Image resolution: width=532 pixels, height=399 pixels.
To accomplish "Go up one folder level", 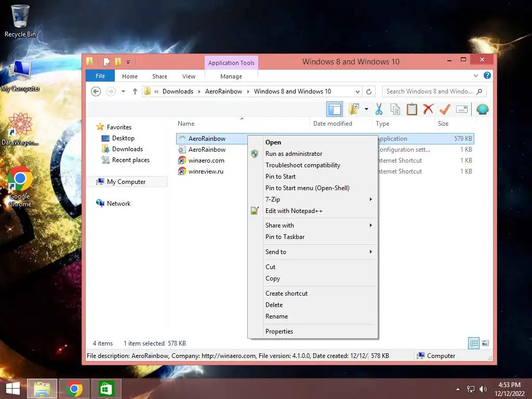I will click(x=135, y=91).
